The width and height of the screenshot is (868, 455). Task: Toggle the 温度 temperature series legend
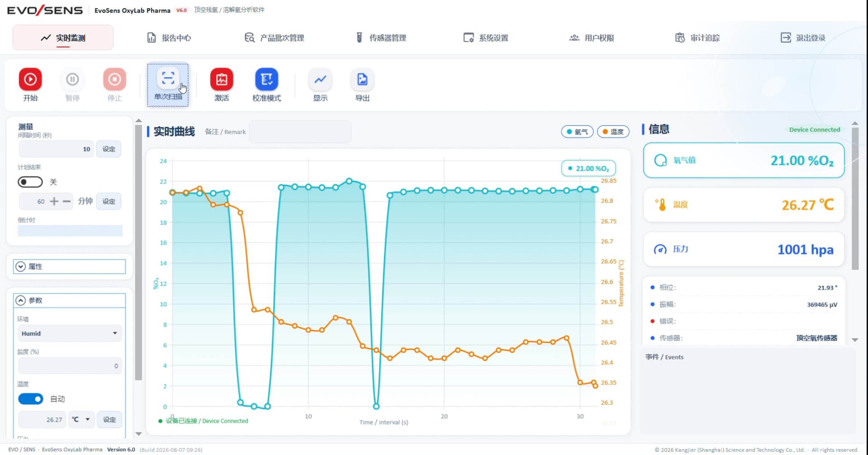tap(613, 132)
